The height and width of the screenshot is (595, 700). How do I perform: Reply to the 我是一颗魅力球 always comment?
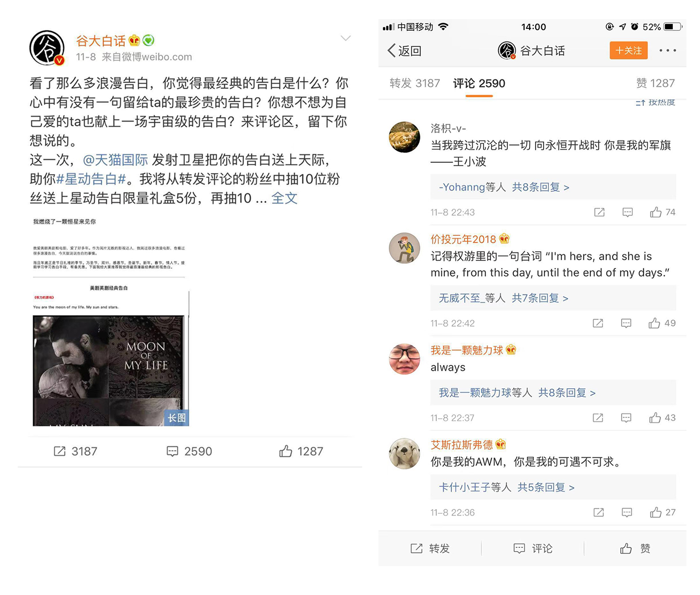[x=626, y=418]
